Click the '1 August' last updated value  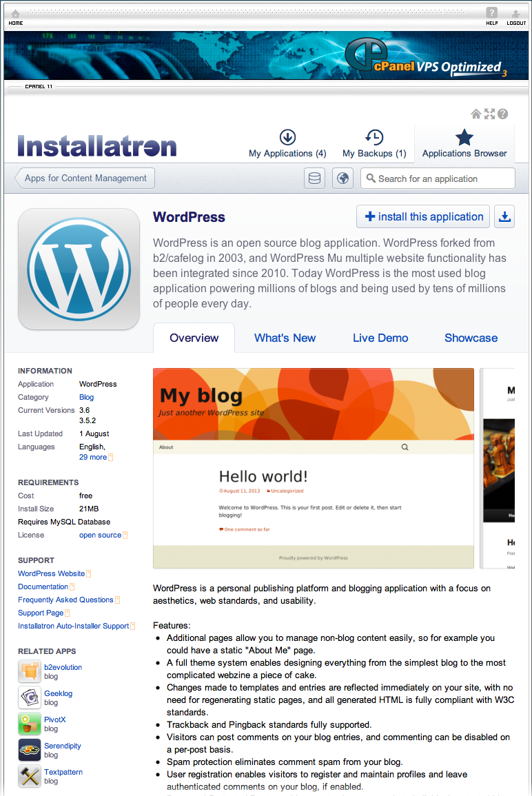coord(94,433)
